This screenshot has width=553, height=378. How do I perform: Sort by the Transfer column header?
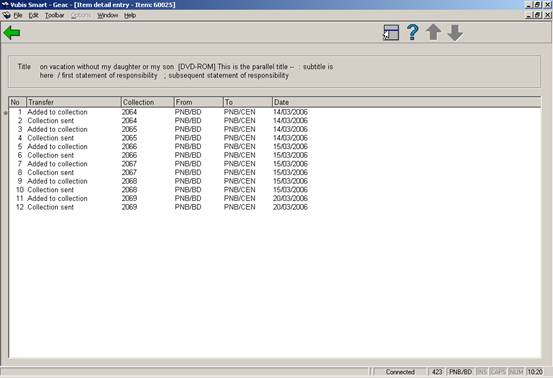point(74,102)
